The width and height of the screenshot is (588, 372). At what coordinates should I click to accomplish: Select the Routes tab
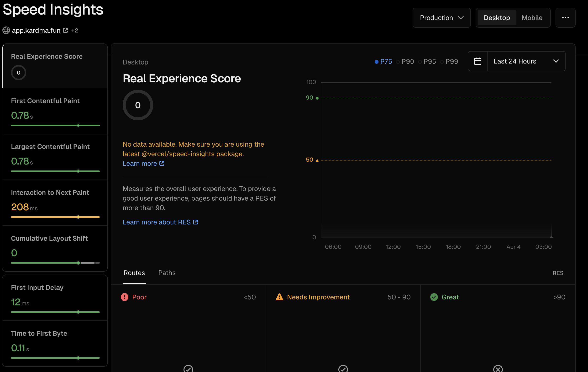point(134,273)
